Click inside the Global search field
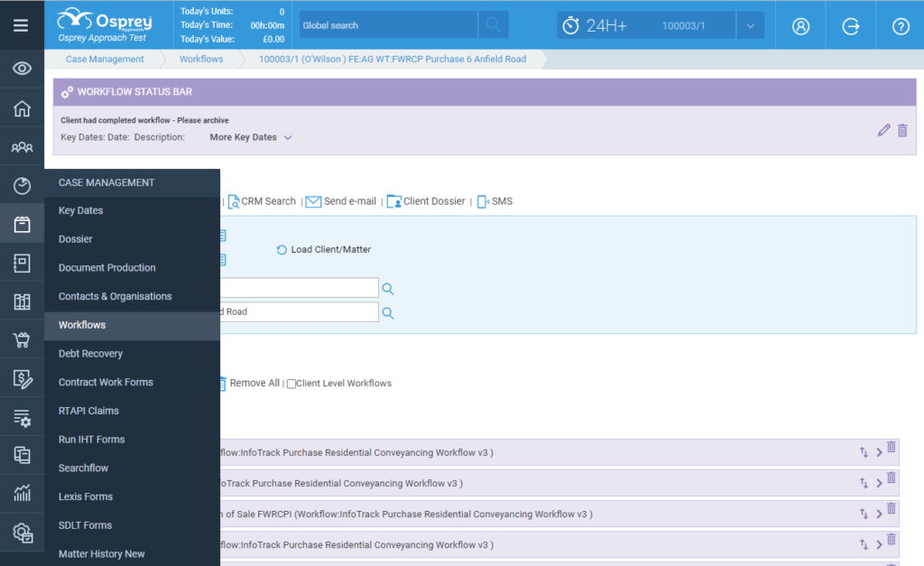 pyautogui.click(x=386, y=24)
